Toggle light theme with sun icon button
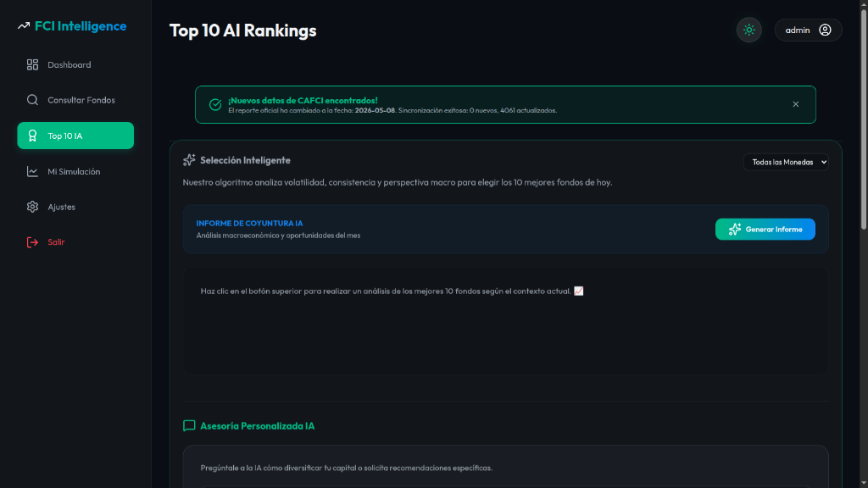 [749, 30]
